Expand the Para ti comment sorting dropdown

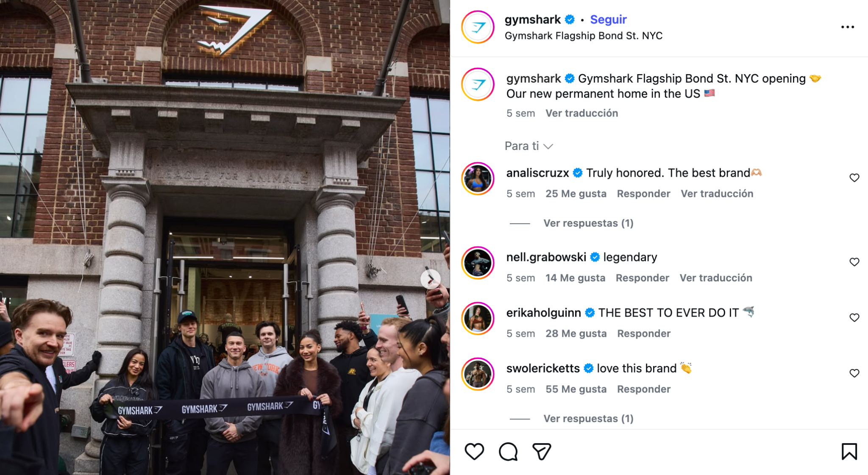tap(529, 146)
